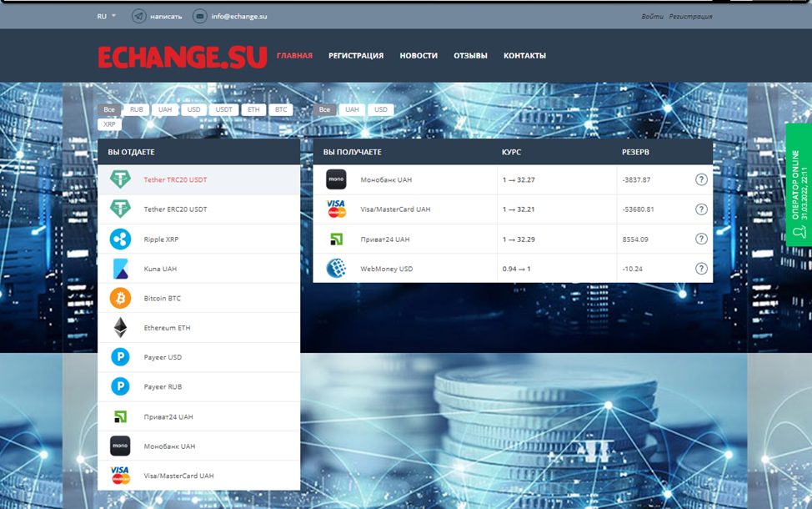The height and width of the screenshot is (509, 812).
Task: Choose Kuna UAH label to give
Action: click(161, 269)
